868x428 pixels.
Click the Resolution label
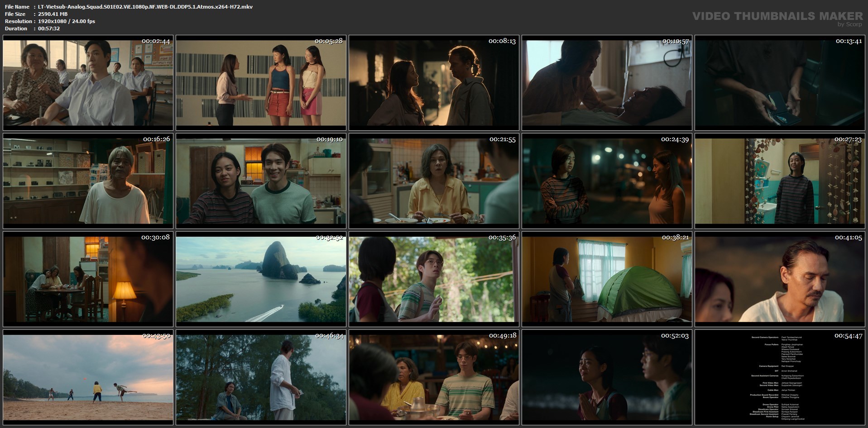click(x=18, y=21)
